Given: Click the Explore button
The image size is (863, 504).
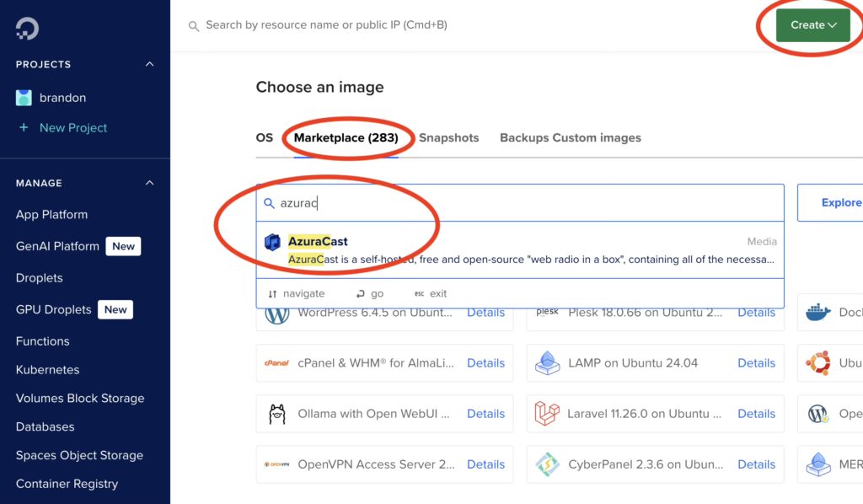Looking at the screenshot, I should point(831,202).
